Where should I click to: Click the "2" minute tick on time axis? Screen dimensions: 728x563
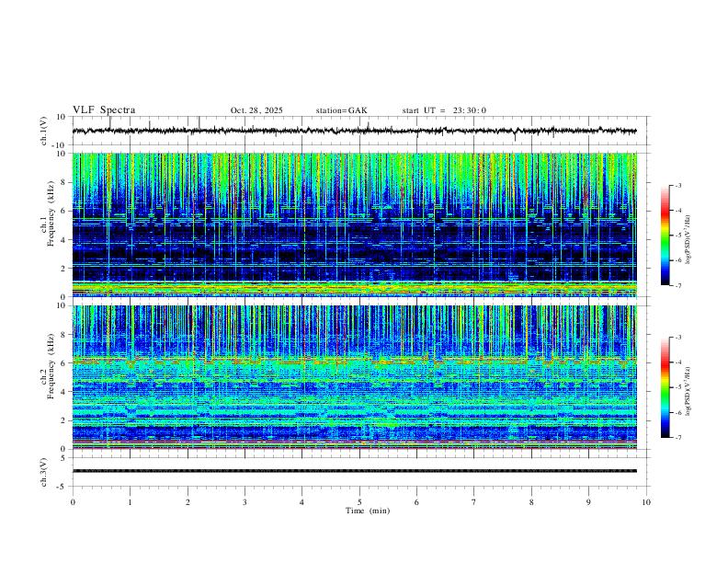(x=188, y=502)
